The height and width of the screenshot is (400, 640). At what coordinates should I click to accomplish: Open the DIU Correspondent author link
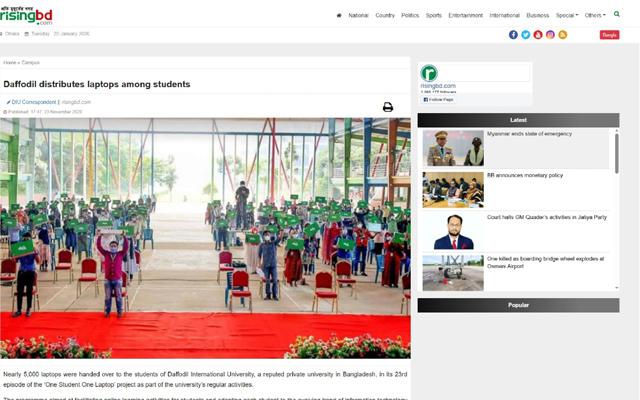34,102
